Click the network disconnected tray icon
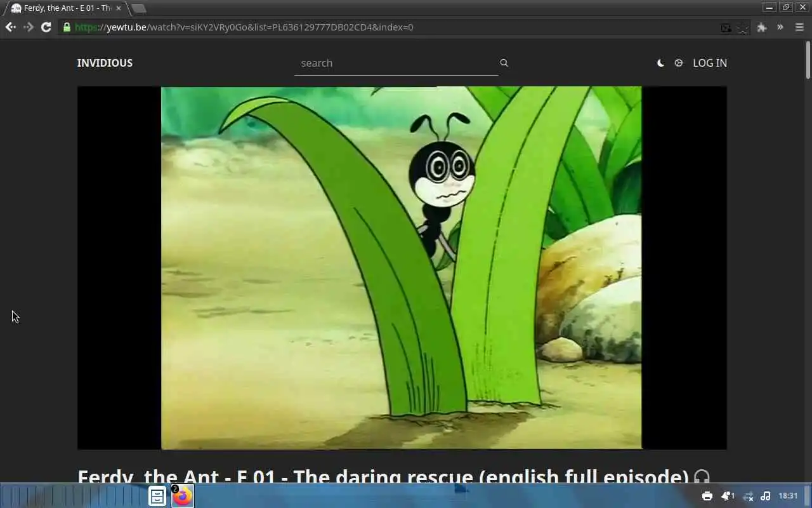Viewport: 812px width, 508px height. pos(748,496)
